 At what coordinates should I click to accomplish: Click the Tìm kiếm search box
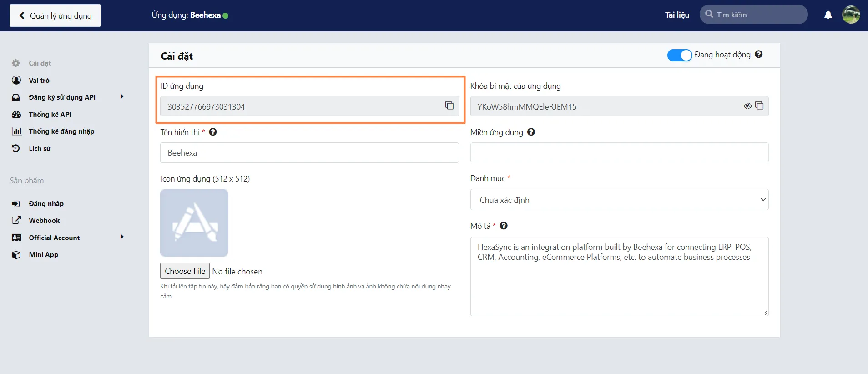click(753, 15)
